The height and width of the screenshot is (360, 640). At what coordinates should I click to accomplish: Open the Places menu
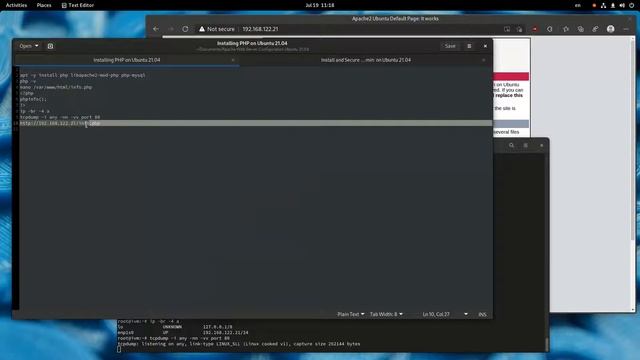[44, 5]
